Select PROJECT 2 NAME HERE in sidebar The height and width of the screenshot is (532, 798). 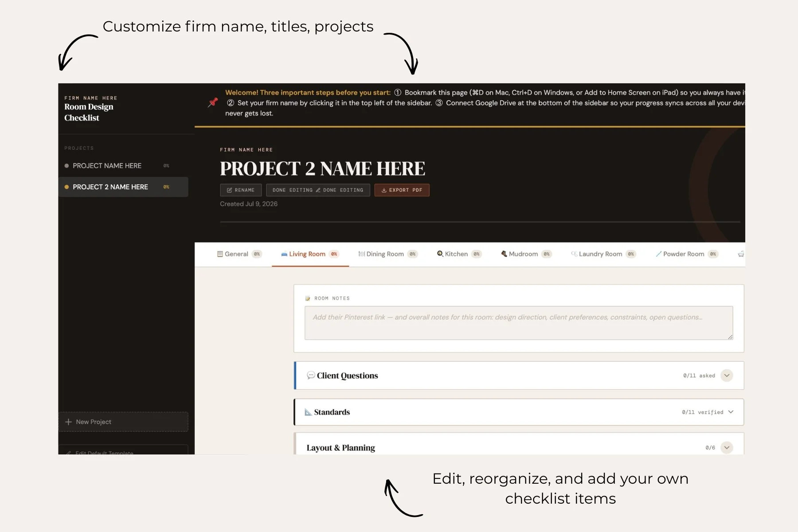tap(123, 187)
